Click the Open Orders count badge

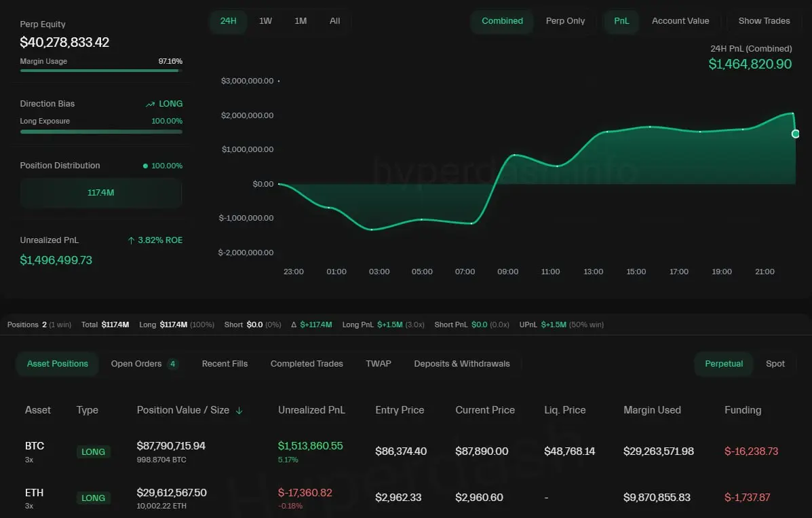pos(173,364)
